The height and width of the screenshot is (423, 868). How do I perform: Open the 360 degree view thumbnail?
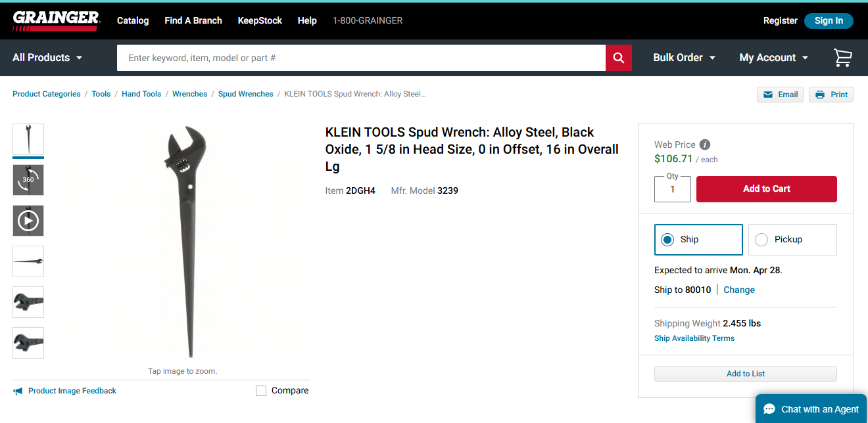(28, 180)
